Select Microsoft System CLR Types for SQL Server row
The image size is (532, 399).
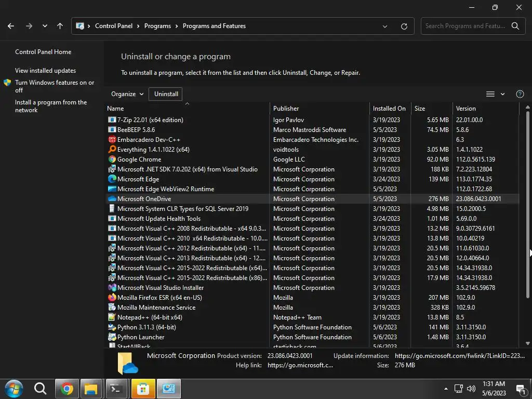312,209
